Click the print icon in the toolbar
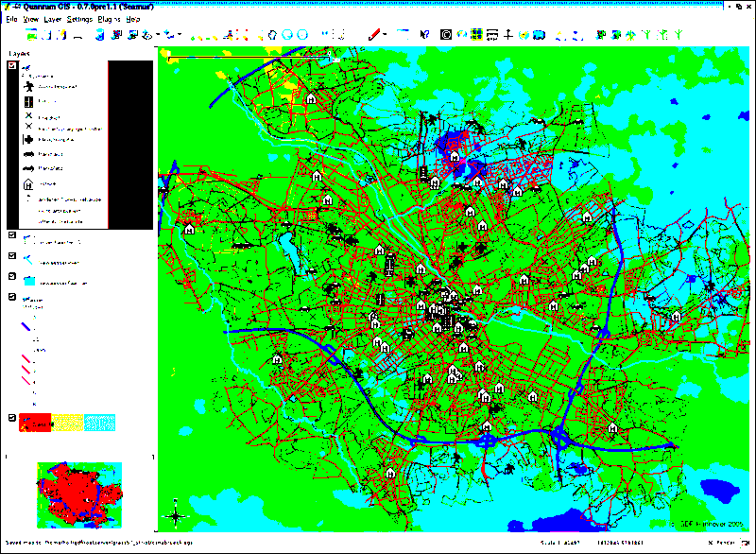This screenshot has height=554, width=756. click(77, 35)
